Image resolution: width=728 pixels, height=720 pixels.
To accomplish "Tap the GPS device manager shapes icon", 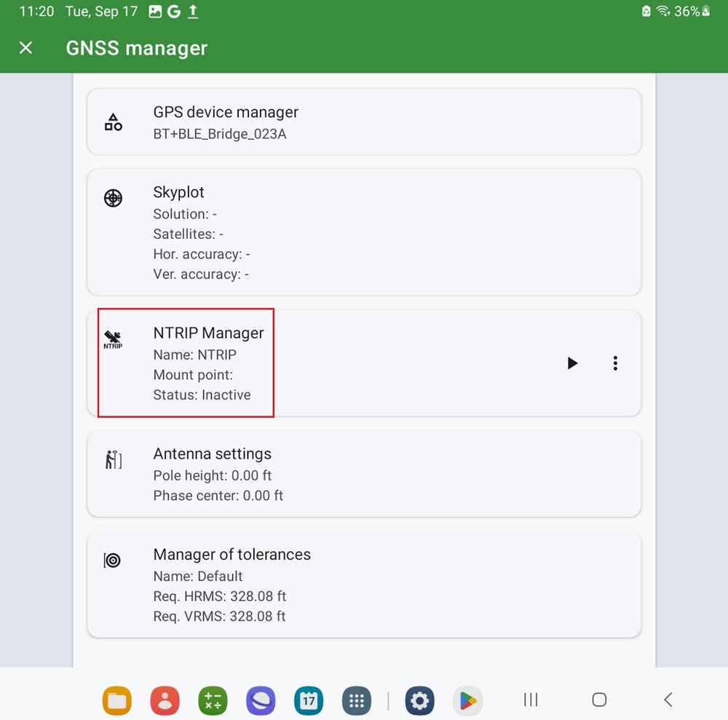I will 113,122.
